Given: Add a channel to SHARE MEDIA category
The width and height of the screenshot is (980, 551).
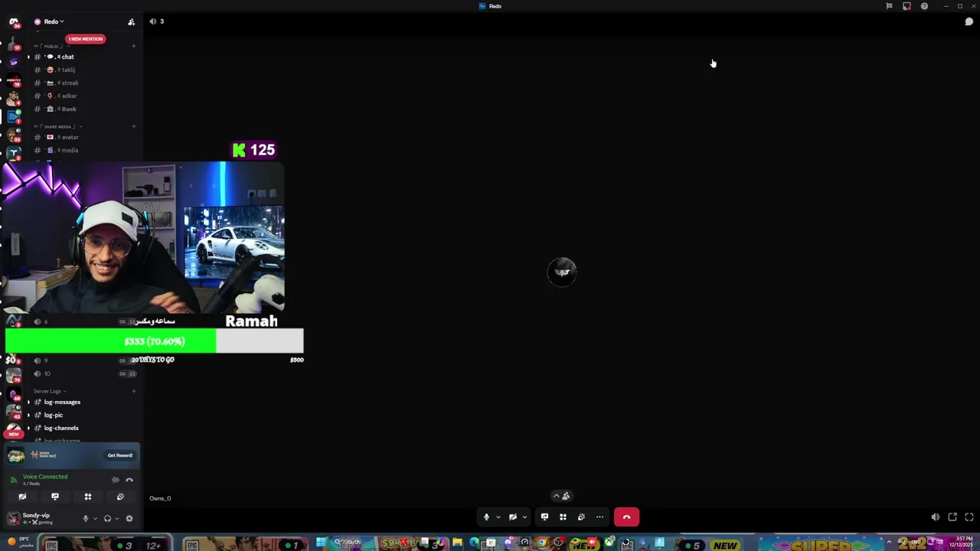Looking at the screenshot, I should (x=134, y=126).
